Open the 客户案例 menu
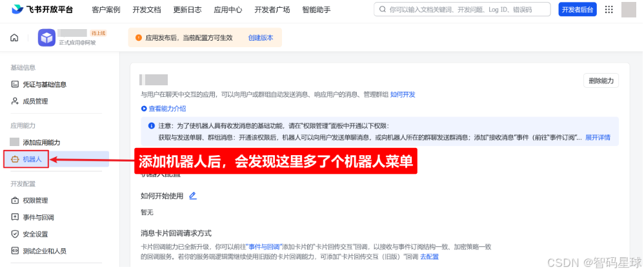This screenshot has width=644, height=274. pyautogui.click(x=106, y=10)
